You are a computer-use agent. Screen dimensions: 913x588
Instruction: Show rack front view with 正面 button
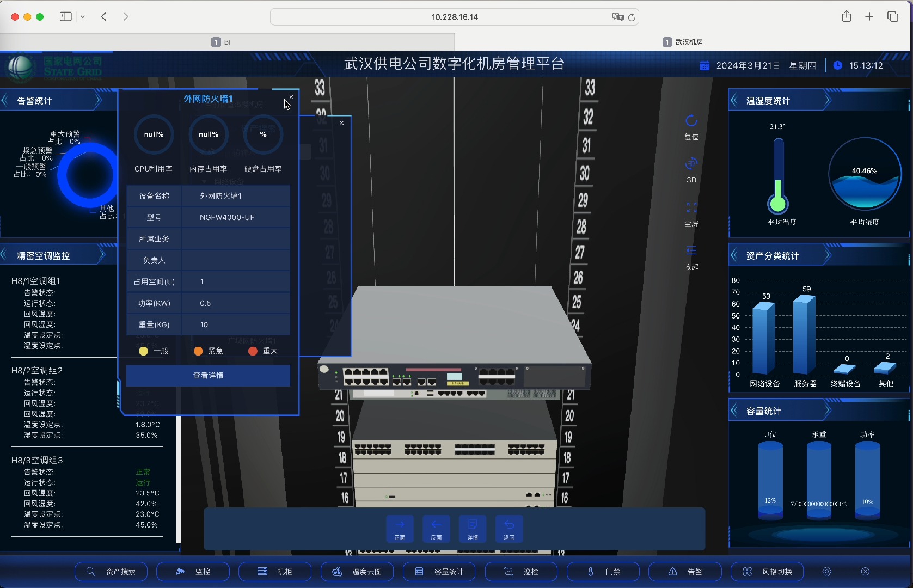click(x=400, y=529)
